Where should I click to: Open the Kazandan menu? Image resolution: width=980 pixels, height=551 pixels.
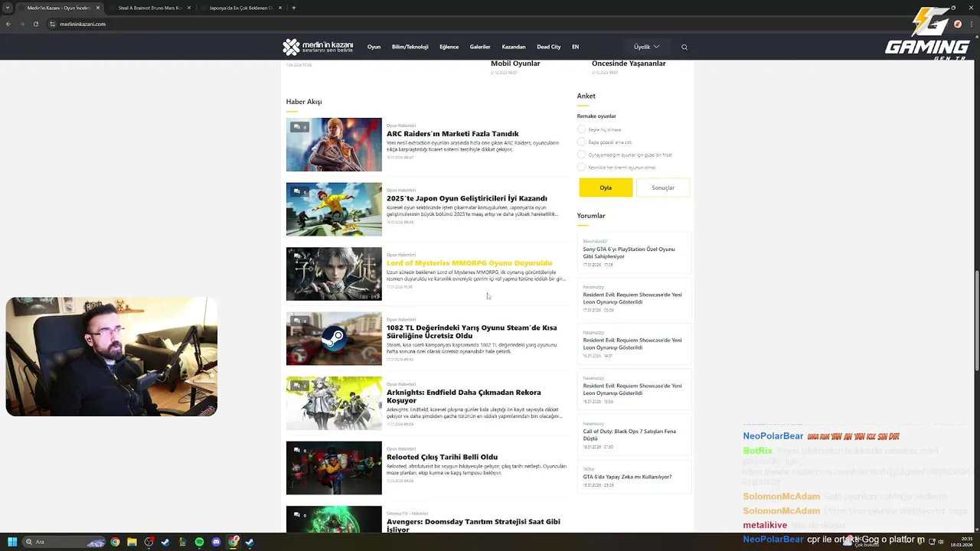tap(514, 47)
